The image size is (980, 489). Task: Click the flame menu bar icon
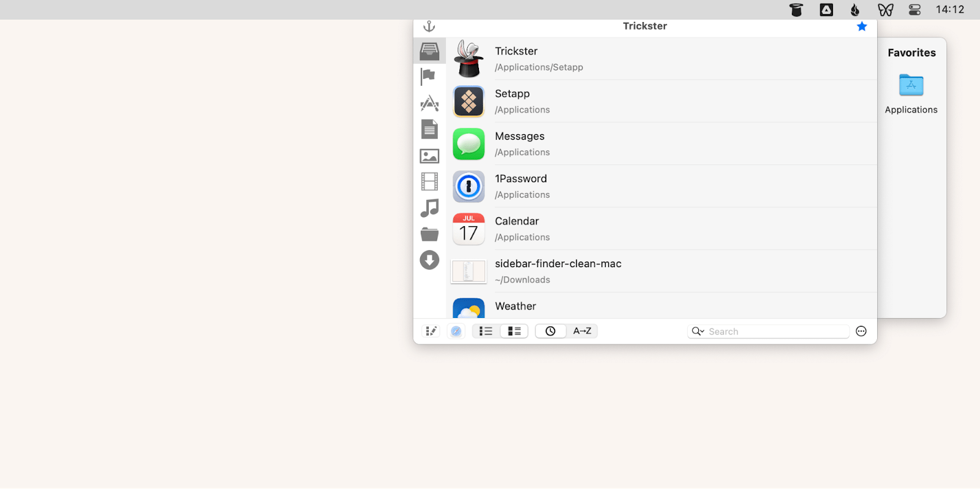(x=855, y=10)
